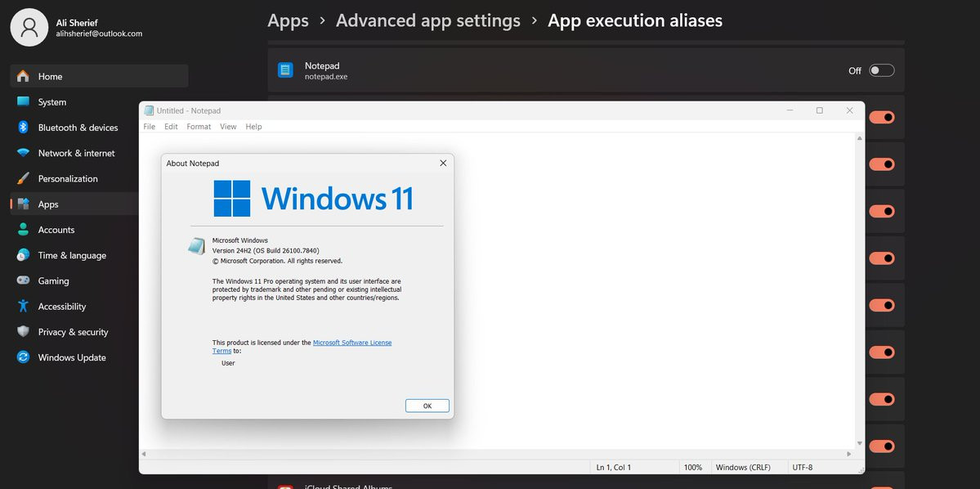Click the 'User' licensee name in About dialog
The height and width of the screenshot is (489, 980).
point(228,363)
